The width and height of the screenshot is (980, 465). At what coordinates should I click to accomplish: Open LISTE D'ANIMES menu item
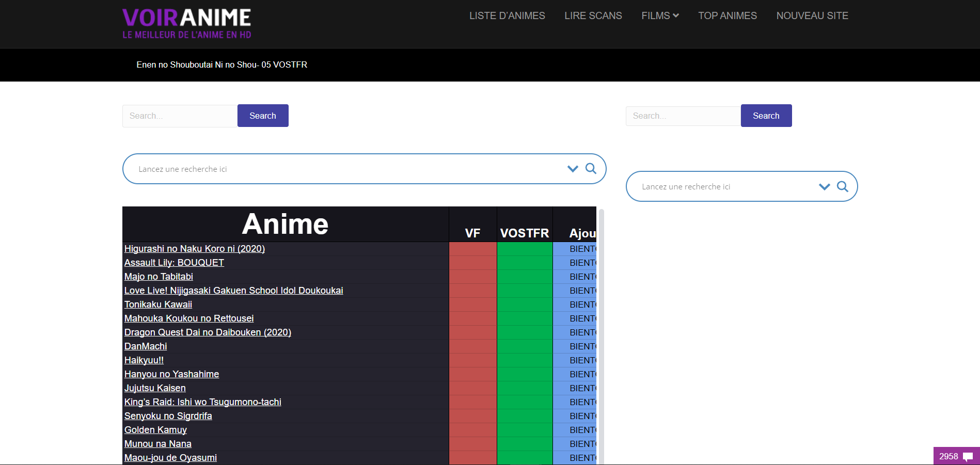click(x=507, y=15)
